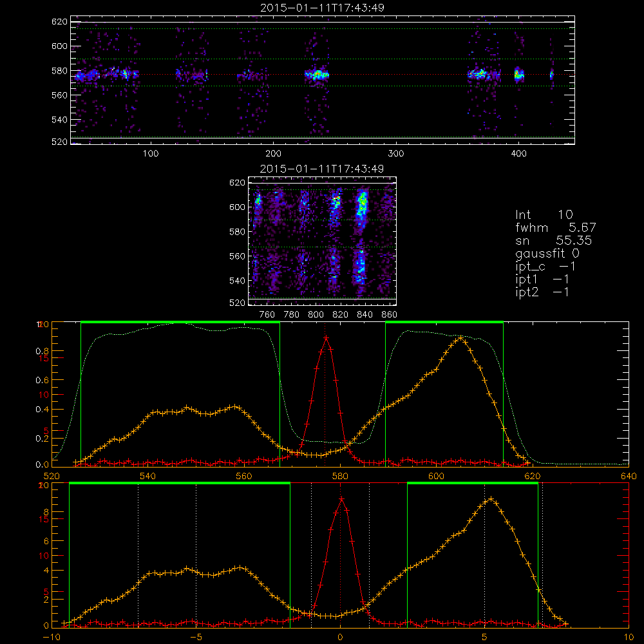Click x-axis label 800 under the middle image

pos(316,315)
